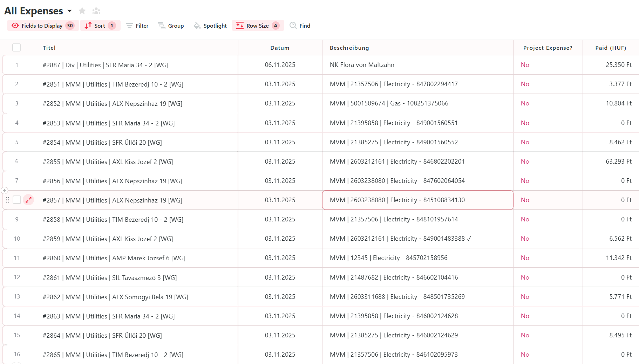This screenshot has width=639, height=364.
Task: Click the add row plus icon
Action: 4,191
